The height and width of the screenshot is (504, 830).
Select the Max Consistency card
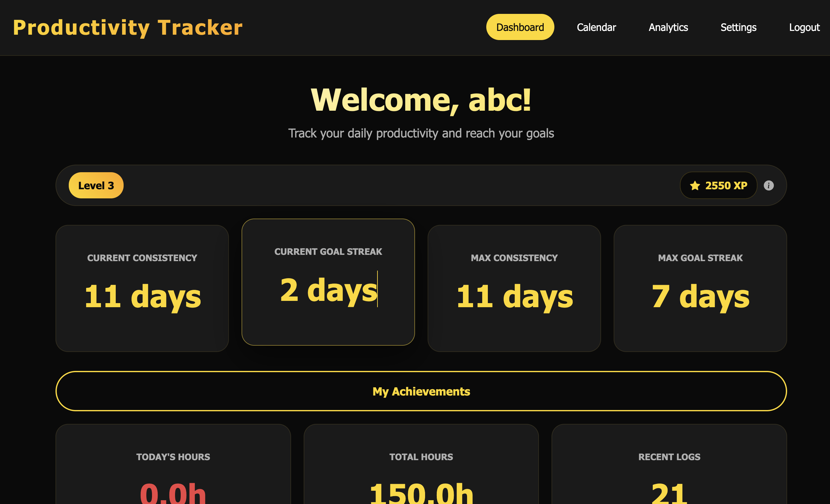(514, 288)
